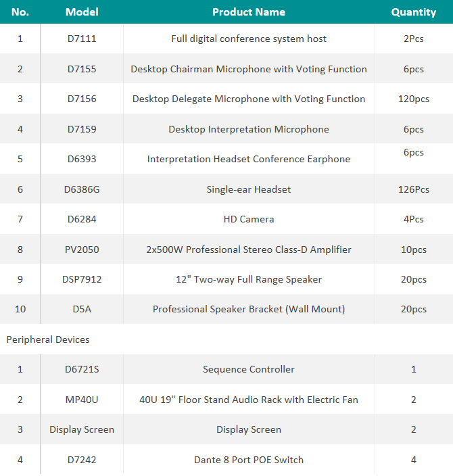Click the MP40U model cell
This screenshot has width=453, height=476.
pos(82,400)
